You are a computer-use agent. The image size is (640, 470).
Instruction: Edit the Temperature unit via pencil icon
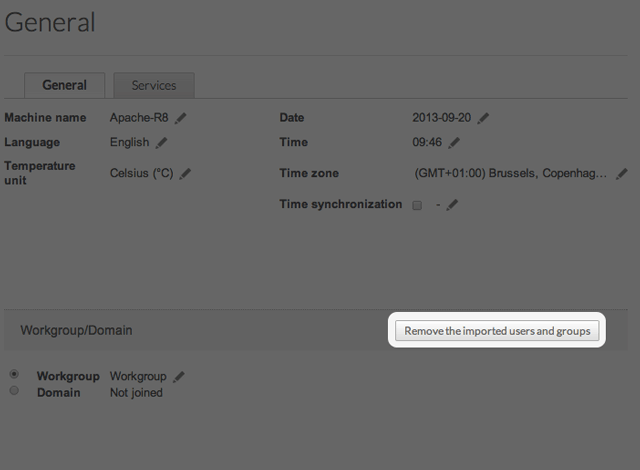click(x=185, y=173)
